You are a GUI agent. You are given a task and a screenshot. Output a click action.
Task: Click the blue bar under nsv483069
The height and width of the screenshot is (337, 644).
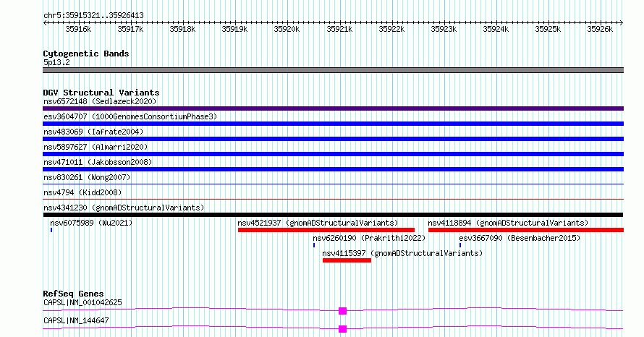point(333,139)
